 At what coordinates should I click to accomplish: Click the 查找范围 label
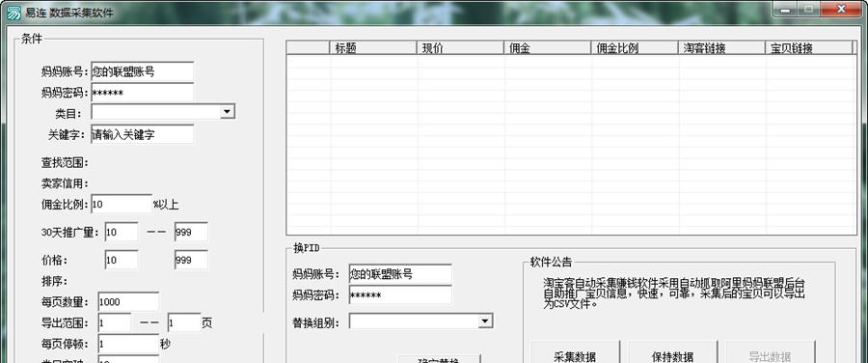pos(66,163)
